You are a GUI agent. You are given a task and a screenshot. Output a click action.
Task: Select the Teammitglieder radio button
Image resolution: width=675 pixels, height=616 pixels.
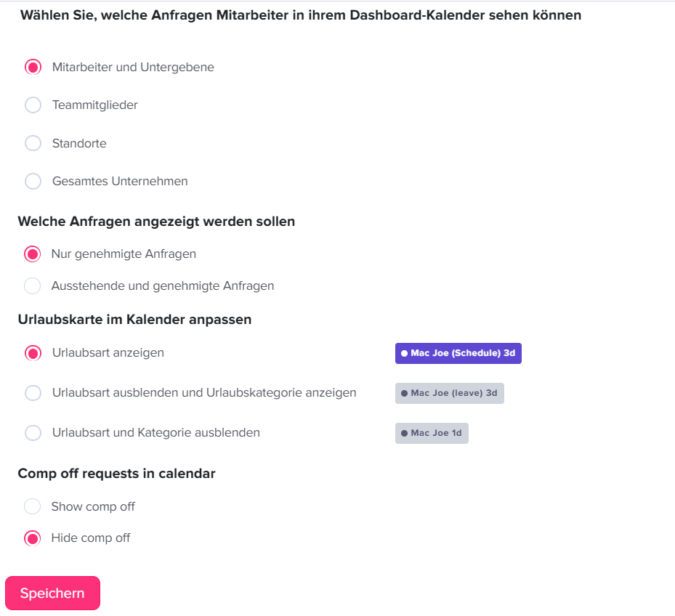33,105
